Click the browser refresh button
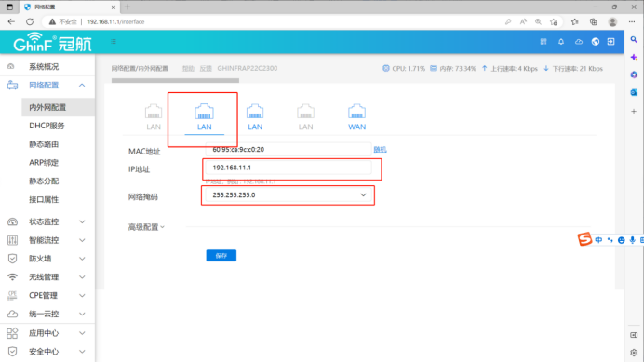644x362 pixels. pyautogui.click(x=30, y=21)
